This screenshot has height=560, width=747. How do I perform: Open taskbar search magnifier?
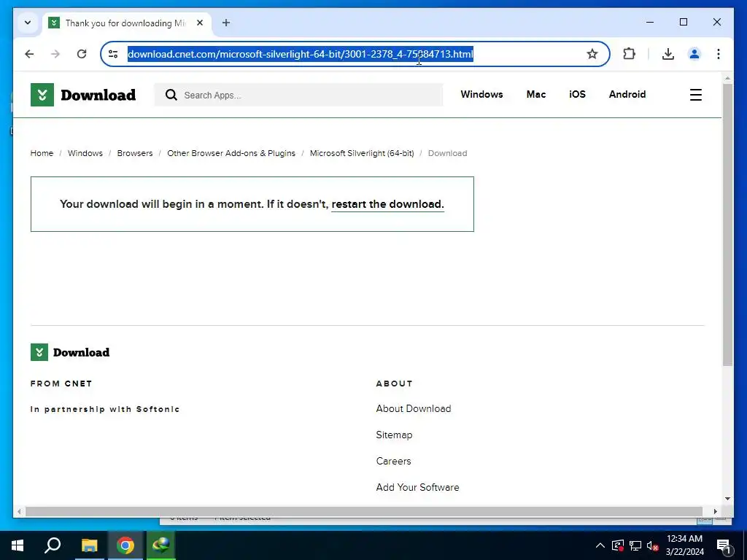53,545
